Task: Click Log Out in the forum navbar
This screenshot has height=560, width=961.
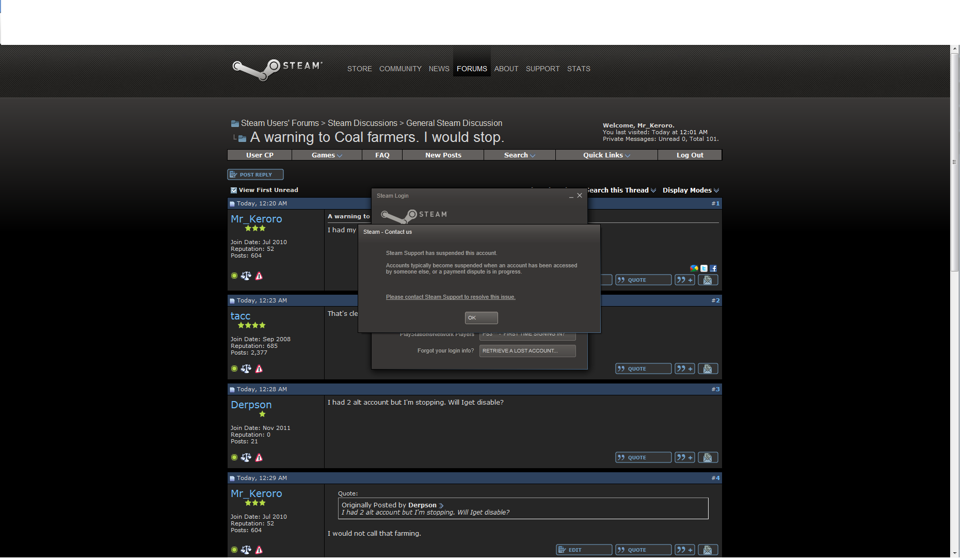Action: (690, 155)
